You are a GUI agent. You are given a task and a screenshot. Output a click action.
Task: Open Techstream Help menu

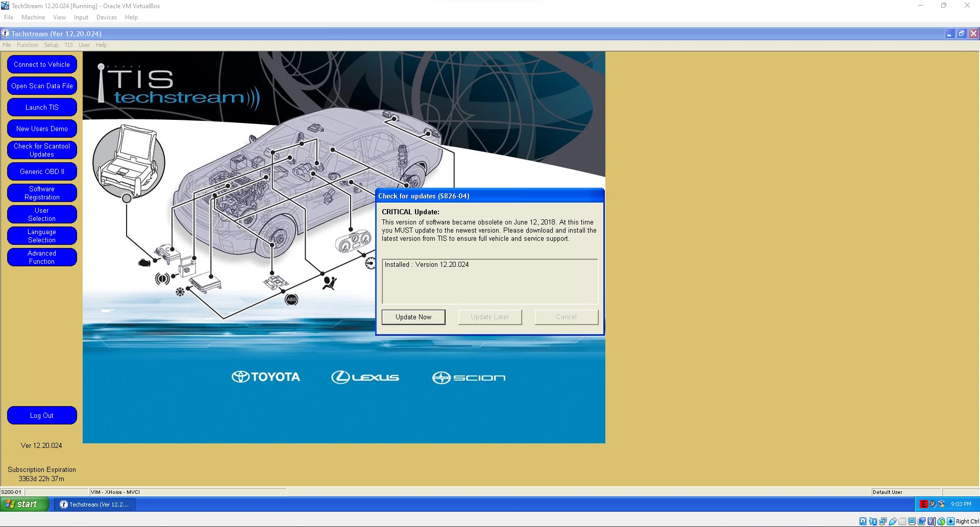[x=102, y=45]
